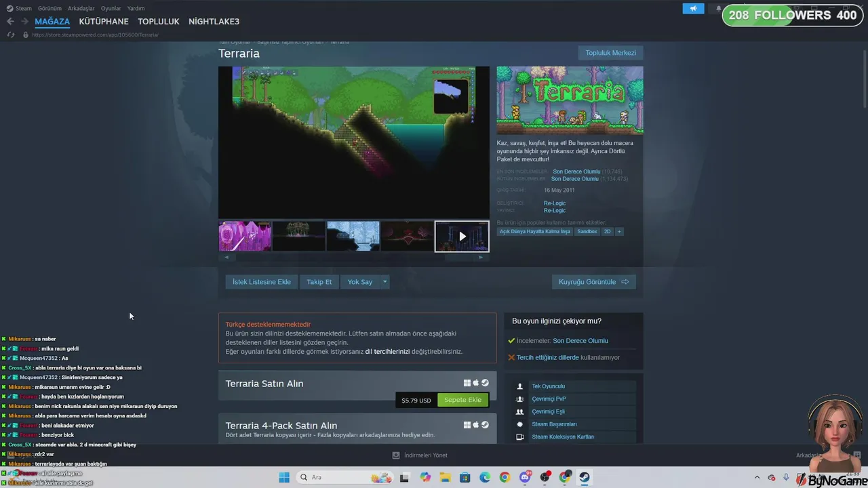This screenshot has height=488, width=868.
Task: Open the announcements megaphone icon
Action: pyautogui.click(x=693, y=9)
